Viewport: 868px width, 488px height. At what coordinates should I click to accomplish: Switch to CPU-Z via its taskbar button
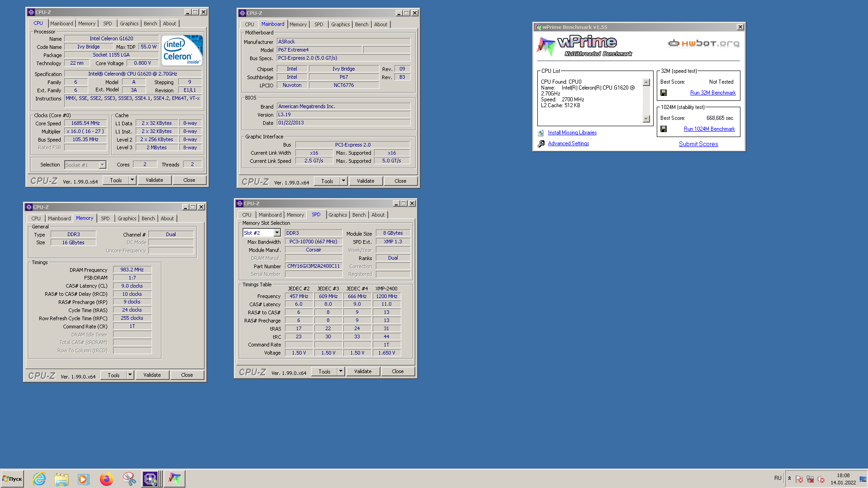coord(151,479)
